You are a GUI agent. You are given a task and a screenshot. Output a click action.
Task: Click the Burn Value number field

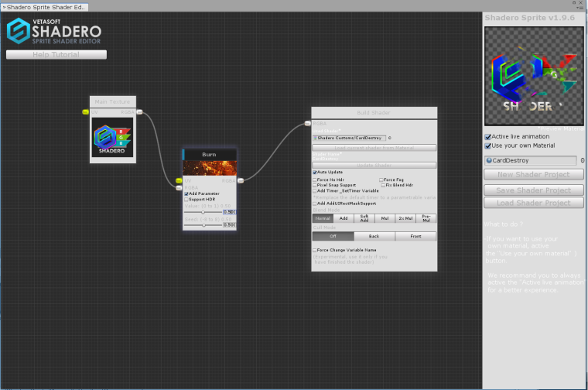(230, 212)
